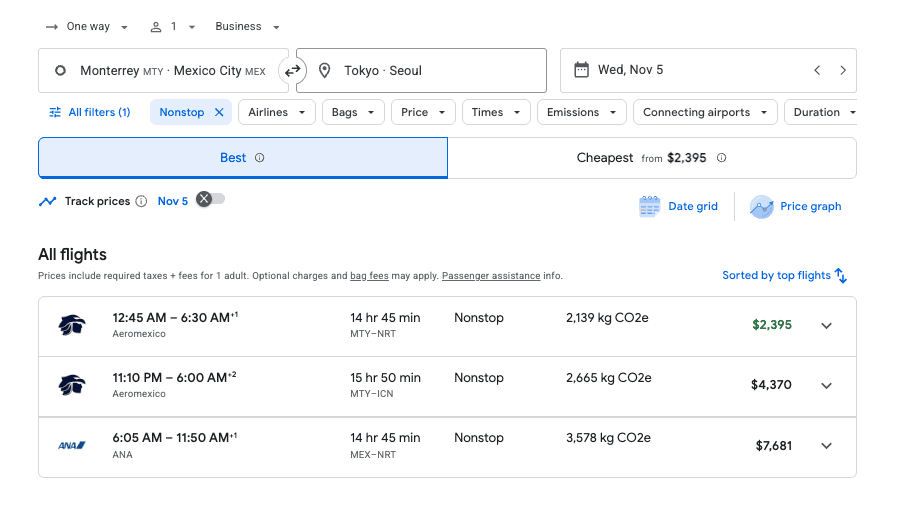
Task: Click the previous date arrow
Action: pyautogui.click(x=817, y=70)
